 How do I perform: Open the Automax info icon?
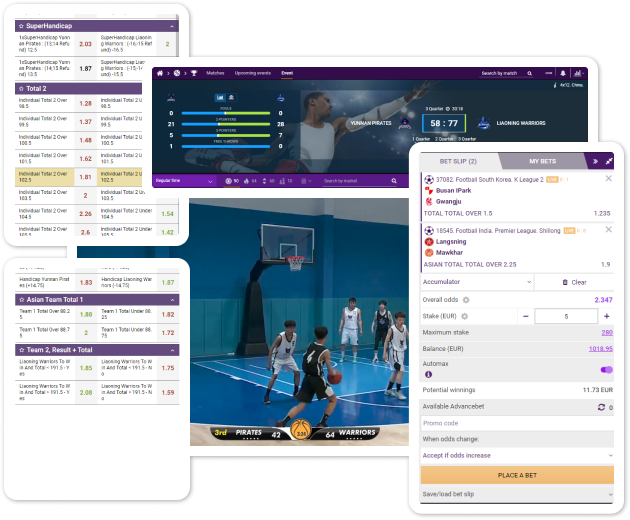(429, 375)
